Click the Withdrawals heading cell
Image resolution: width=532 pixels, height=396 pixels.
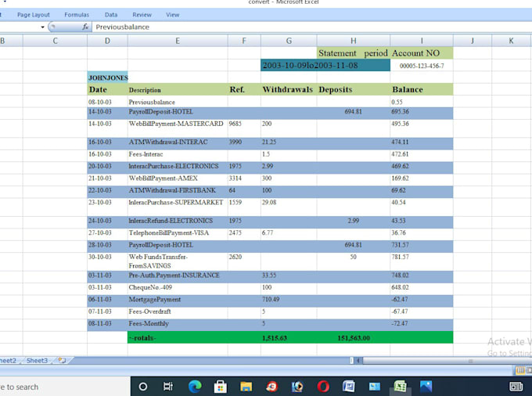point(289,89)
